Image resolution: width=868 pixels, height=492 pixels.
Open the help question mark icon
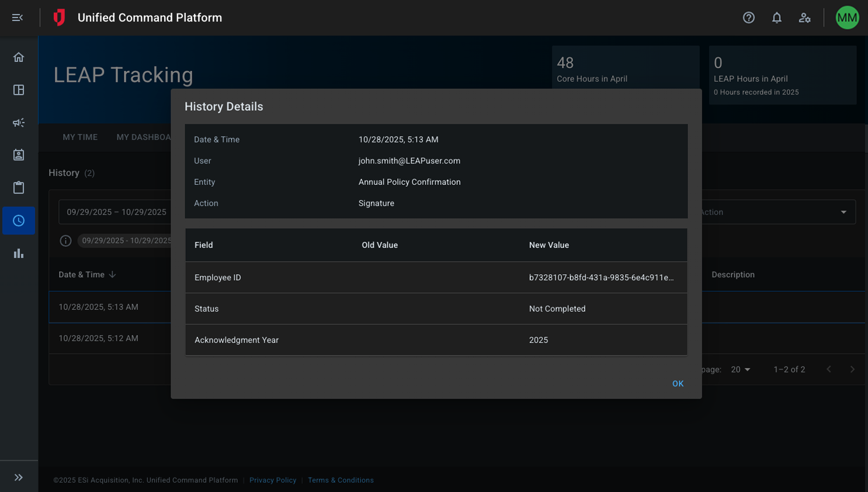click(x=748, y=18)
